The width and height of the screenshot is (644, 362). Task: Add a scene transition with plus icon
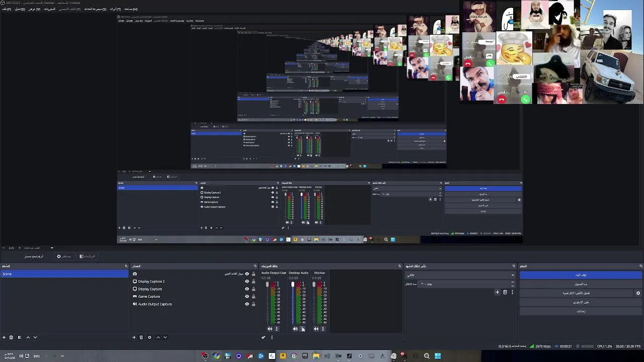pyautogui.click(x=497, y=292)
